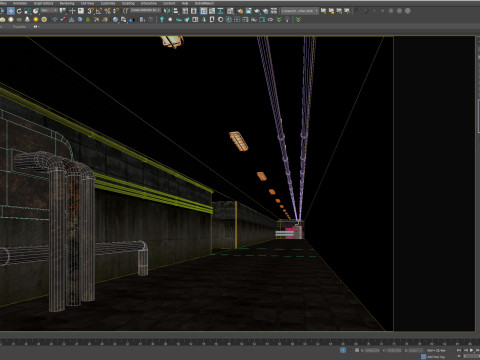Toggle the Scene Explorer icon
480x360 pixels.
tap(185, 11)
